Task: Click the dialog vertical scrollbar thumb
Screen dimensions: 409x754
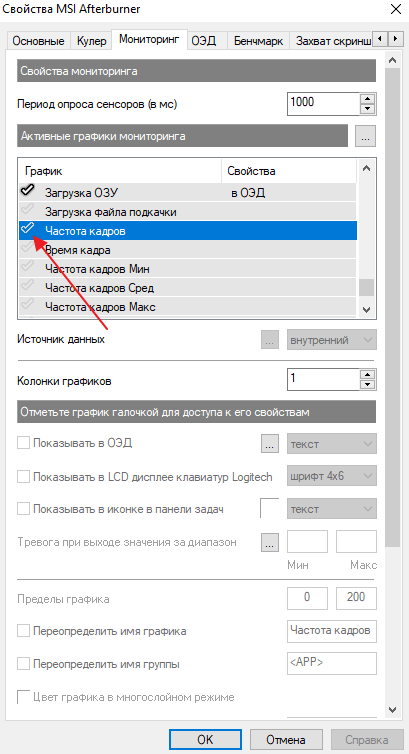Action: [x=393, y=308]
